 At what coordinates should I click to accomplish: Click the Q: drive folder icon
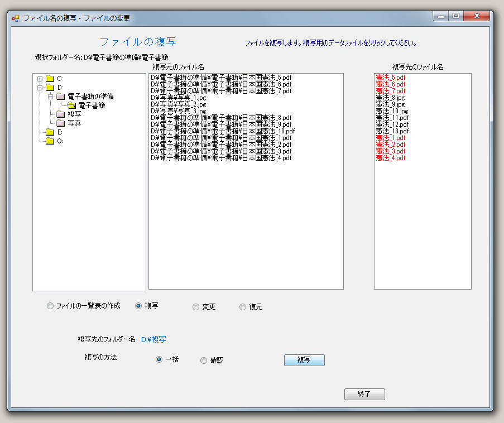[50, 141]
